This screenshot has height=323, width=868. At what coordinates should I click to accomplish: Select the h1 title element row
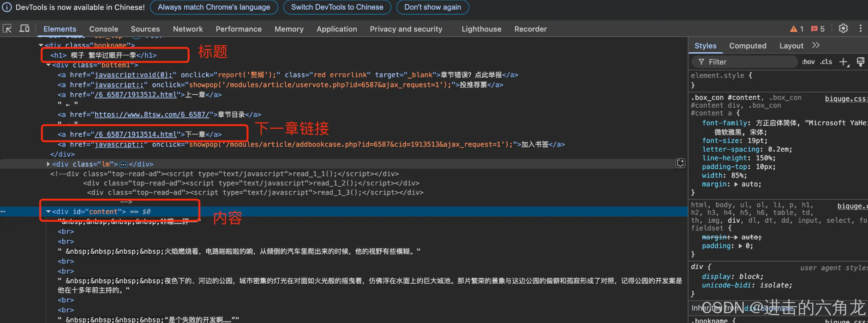point(103,55)
